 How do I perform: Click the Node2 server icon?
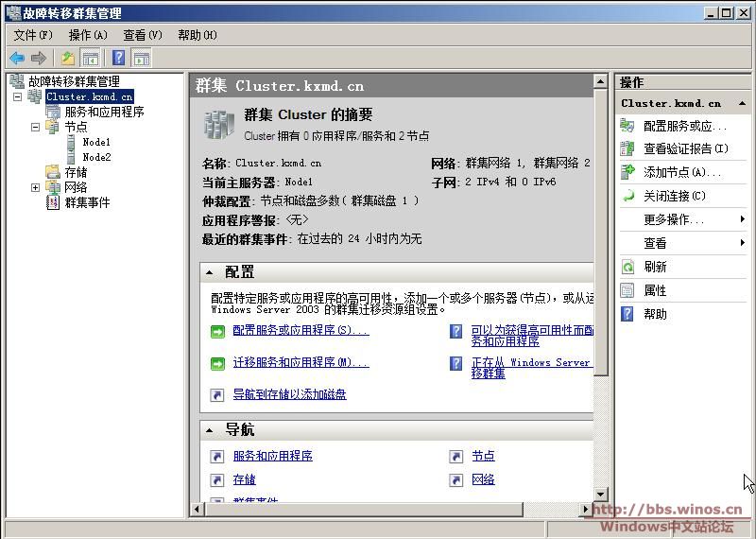71,157
